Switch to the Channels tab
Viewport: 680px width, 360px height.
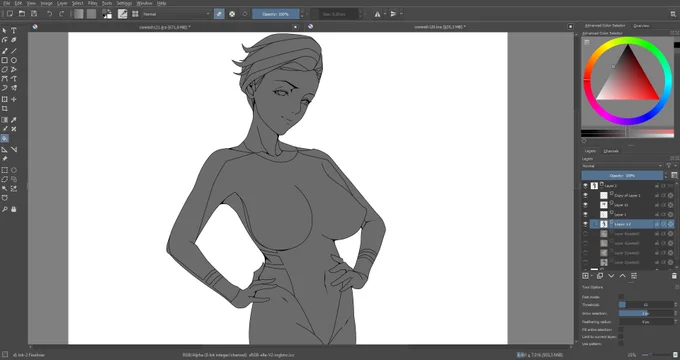[611, 151]
